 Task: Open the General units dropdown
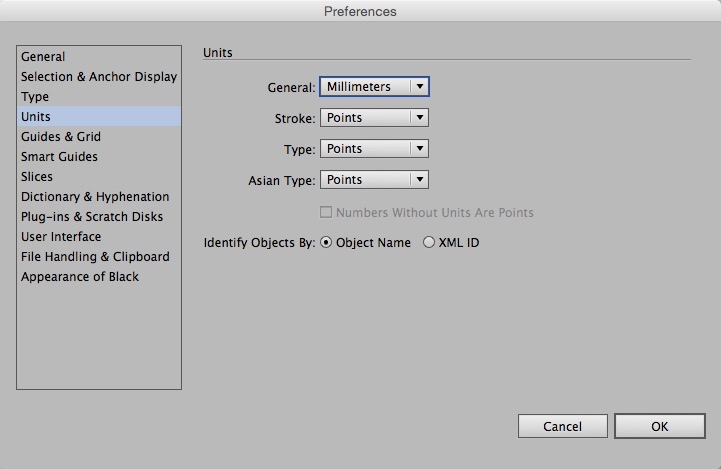(x=374, y=87)
